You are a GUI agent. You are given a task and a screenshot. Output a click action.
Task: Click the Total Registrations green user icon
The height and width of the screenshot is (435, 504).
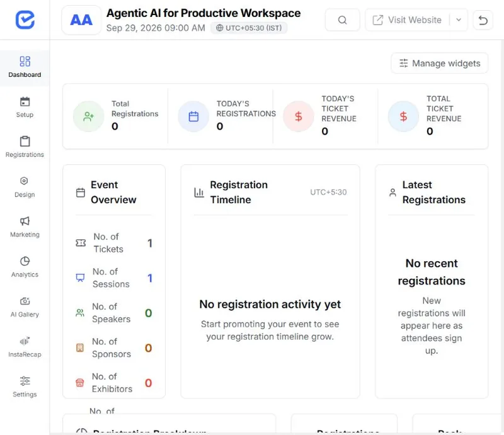[88, 116]
